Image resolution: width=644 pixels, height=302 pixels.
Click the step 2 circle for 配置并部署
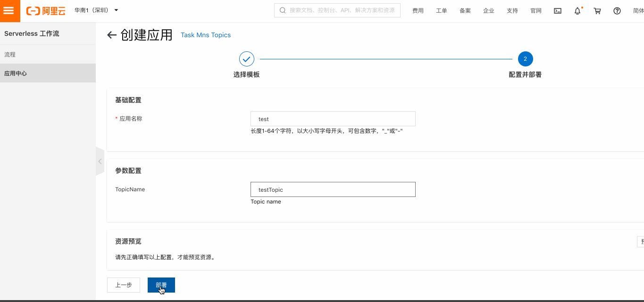point(525,59)
